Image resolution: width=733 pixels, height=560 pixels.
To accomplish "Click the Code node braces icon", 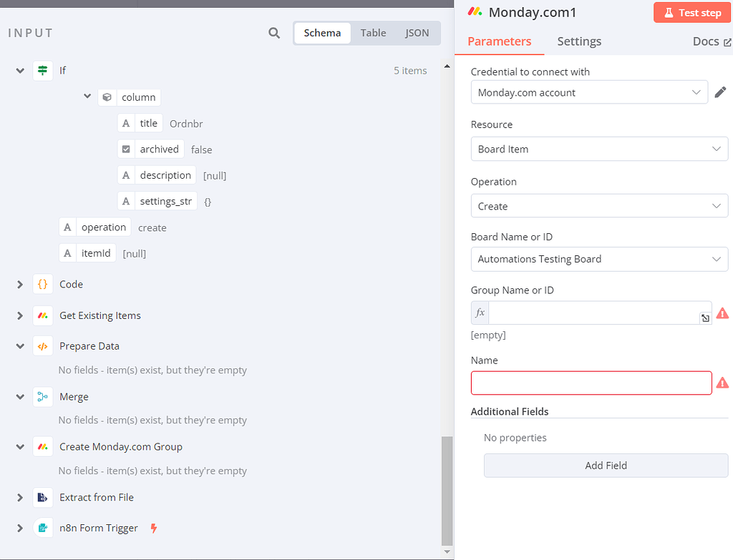I will pos(42,284).
